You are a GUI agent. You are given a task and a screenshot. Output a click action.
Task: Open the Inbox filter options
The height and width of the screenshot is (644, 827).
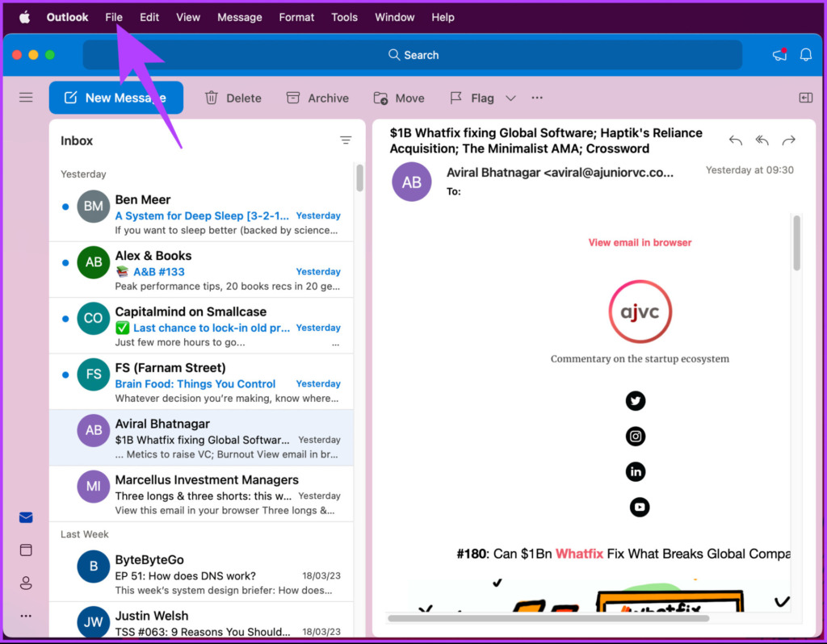coord(346,140)
